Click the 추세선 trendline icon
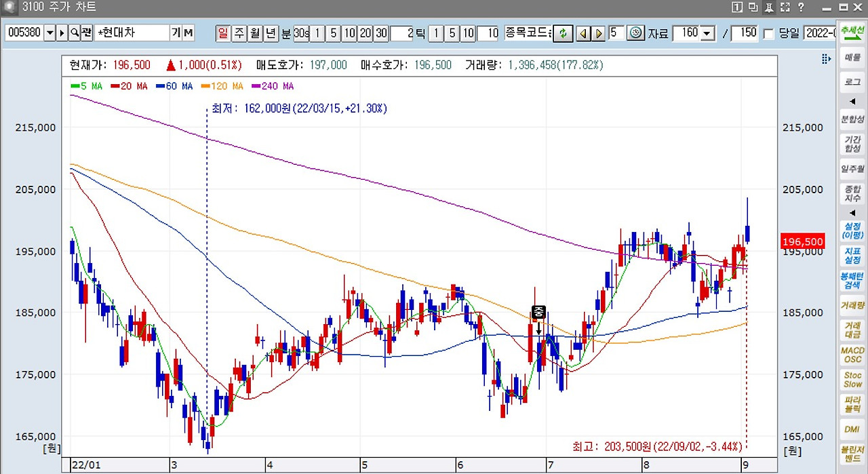The image size is (868, 474). [852, 33]
